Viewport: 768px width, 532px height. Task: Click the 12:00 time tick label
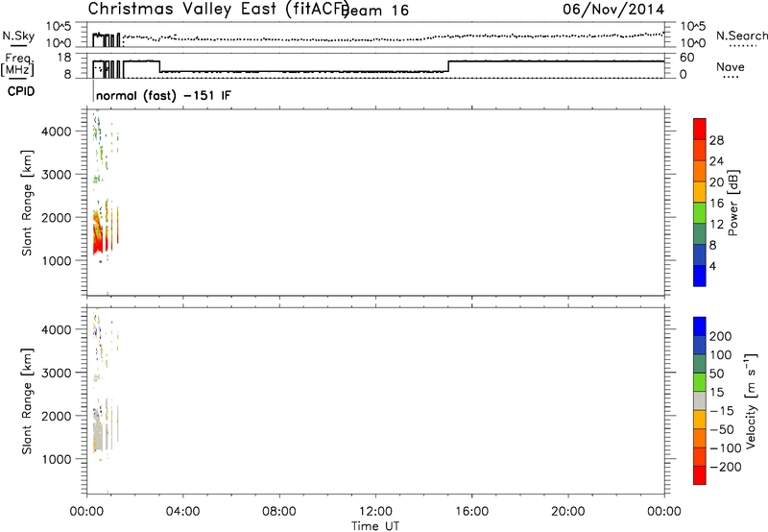(375, 512)
